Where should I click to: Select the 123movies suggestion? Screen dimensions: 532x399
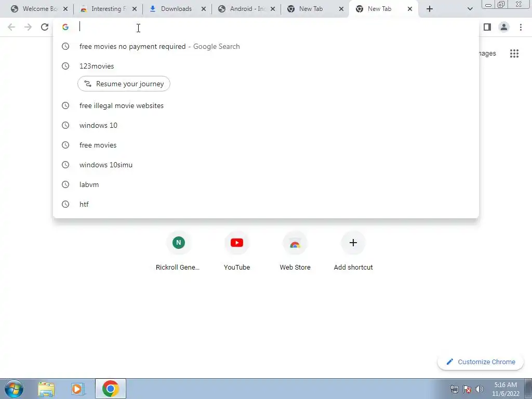(266, 66)
